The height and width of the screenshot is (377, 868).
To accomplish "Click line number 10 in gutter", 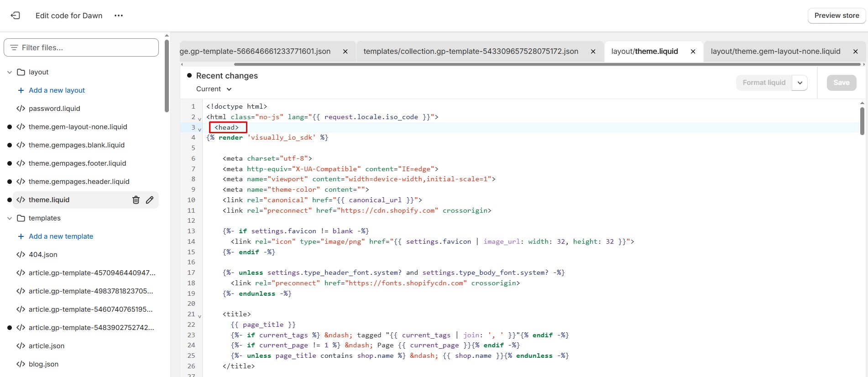I will click(x=191, y=200).
